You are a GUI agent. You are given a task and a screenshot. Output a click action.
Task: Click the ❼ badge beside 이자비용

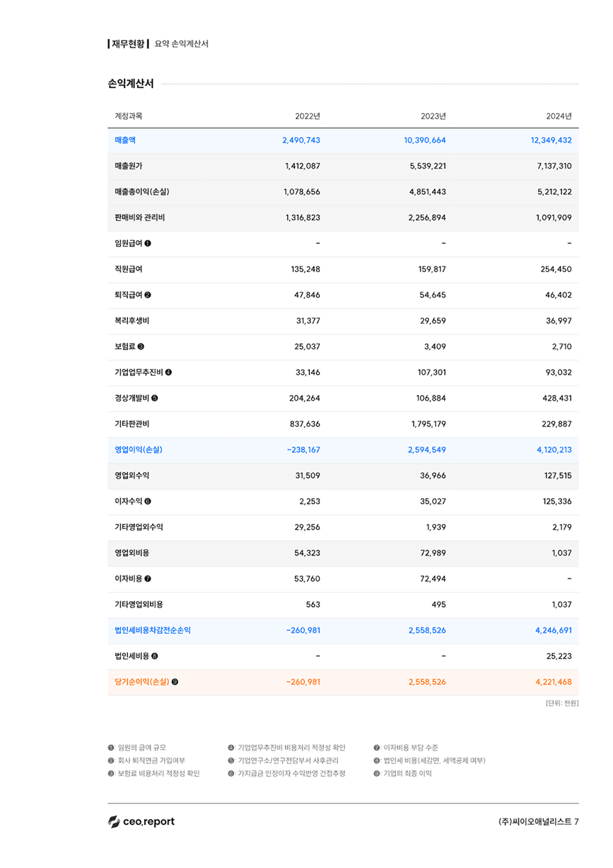coord(147,578)
